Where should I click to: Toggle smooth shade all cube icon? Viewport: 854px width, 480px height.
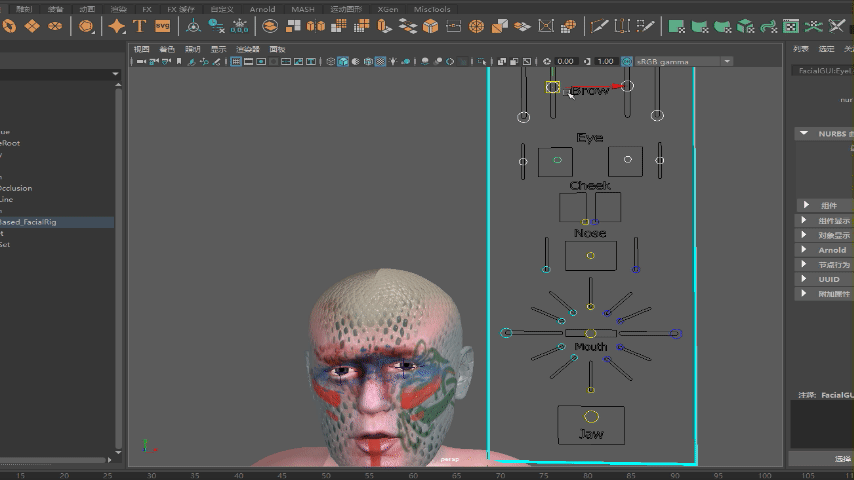pos(343,62)
